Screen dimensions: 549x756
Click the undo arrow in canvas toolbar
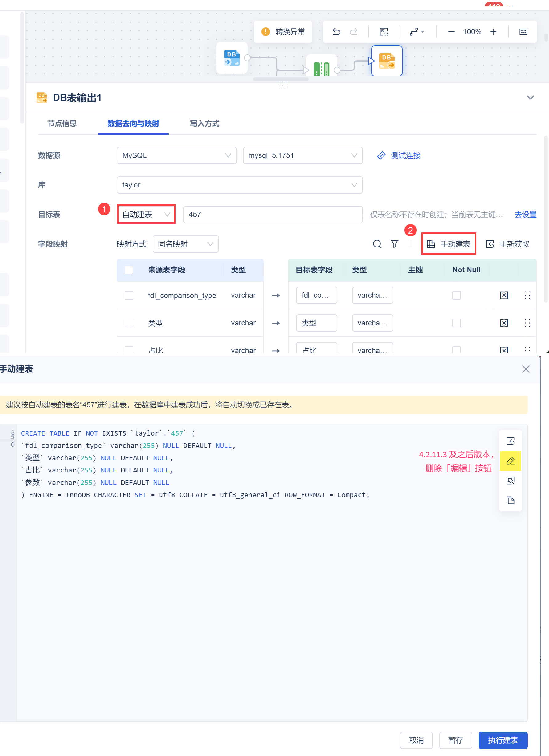click(x=336, y=32)
